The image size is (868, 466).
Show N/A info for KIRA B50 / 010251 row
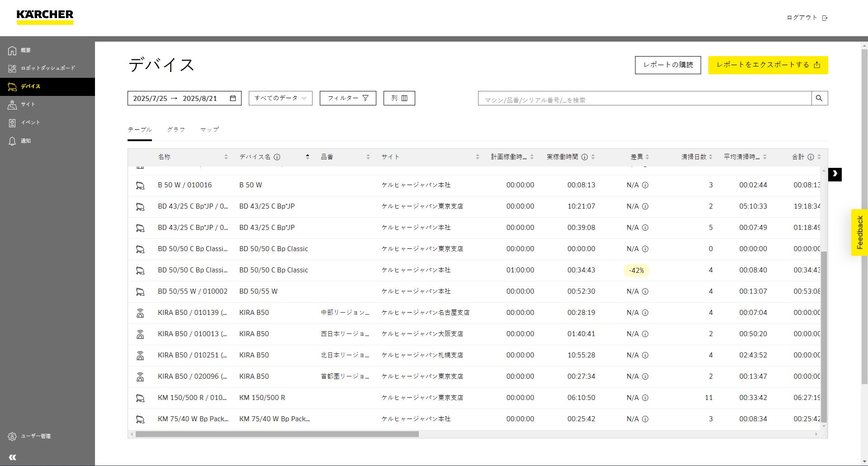(x=645, y=355)
